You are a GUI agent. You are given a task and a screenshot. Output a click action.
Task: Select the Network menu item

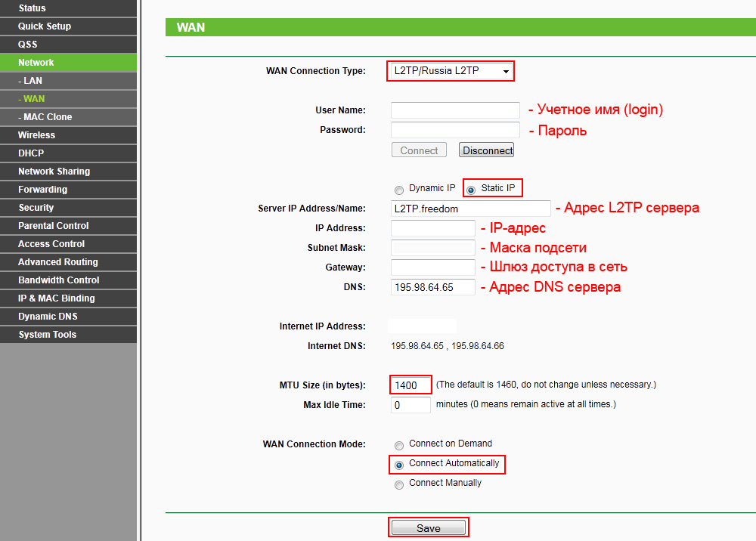pos(69,63)
